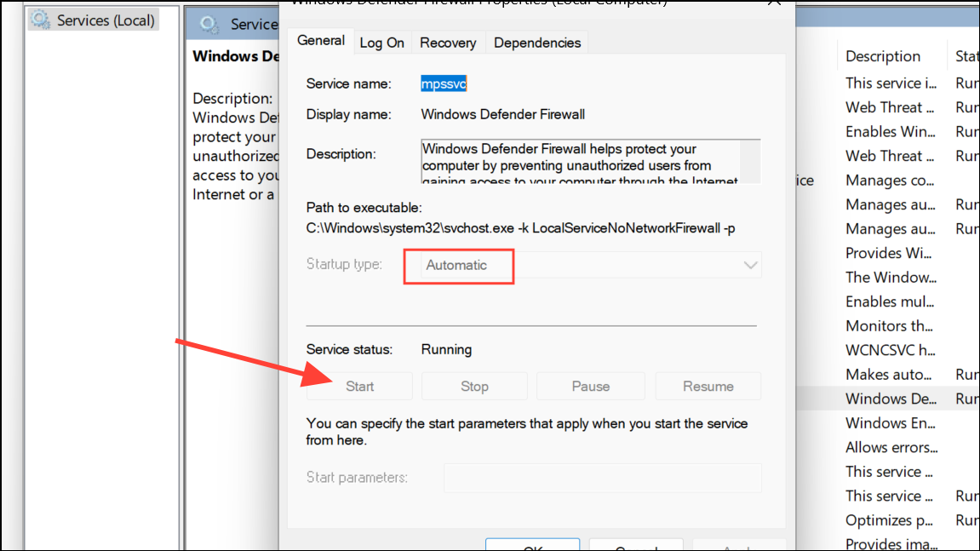Screen dimensions: 980x551
Task: Select the 'Provides Wi...' service row
Action: point(888,253)
